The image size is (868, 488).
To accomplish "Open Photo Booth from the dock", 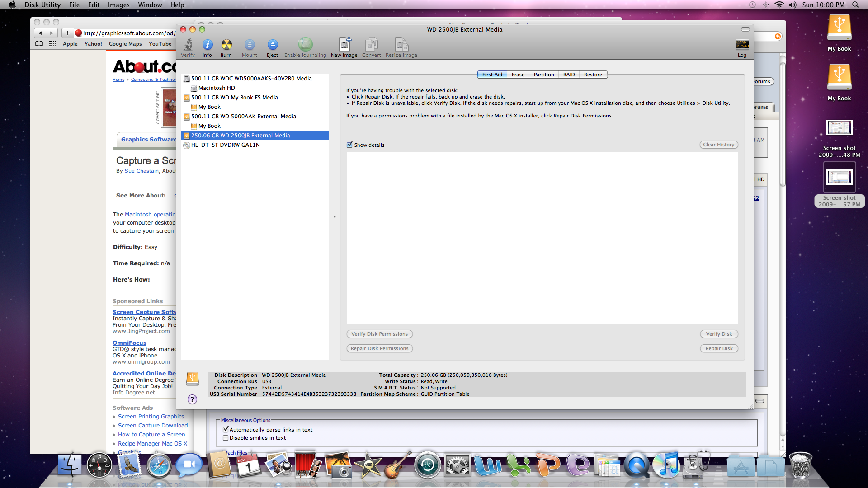I will 308,465.
